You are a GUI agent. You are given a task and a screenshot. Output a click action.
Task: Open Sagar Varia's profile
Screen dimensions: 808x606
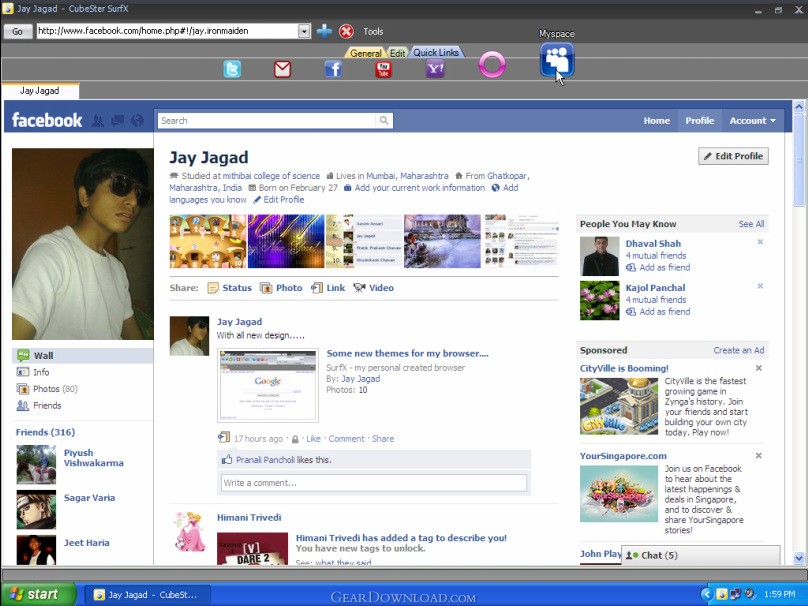pos(90,498)
